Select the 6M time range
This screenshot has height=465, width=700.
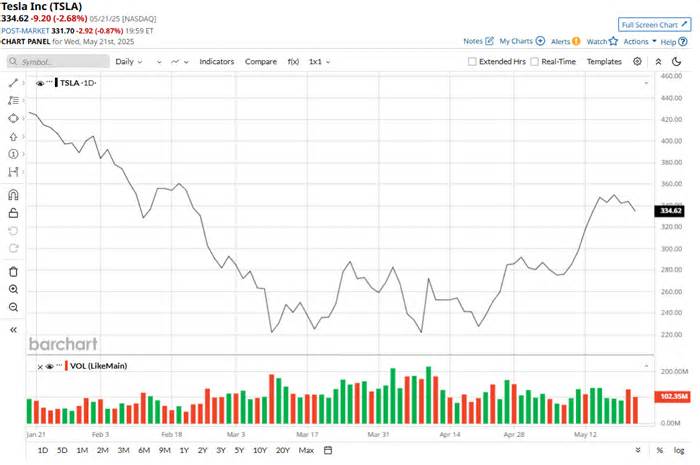pyautogui.click(x=144, y=450)
